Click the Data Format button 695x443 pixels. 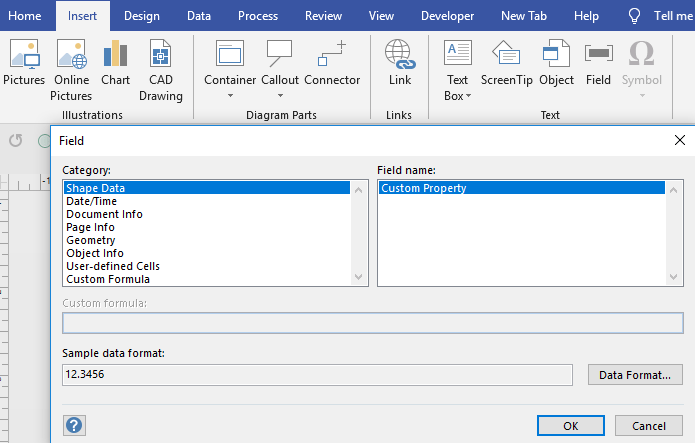pyautogui.click(x=635, y=375)
